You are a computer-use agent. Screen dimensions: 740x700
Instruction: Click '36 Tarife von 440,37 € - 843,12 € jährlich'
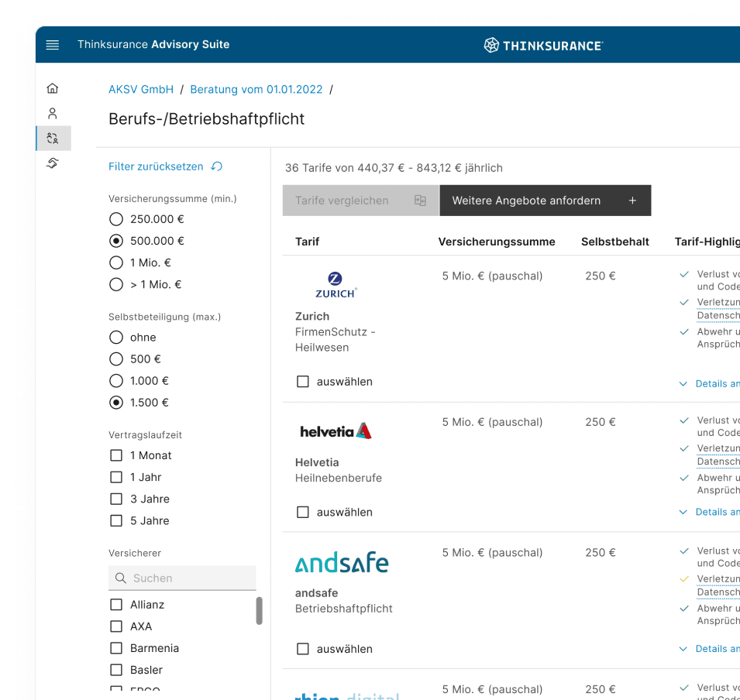394,168
